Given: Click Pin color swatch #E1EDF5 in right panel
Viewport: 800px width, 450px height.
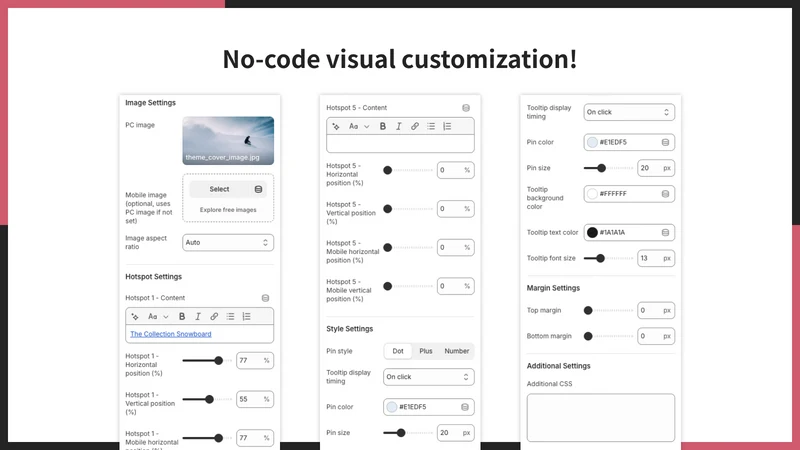Looking at the screenshot, I should click(x=592, y=142).
